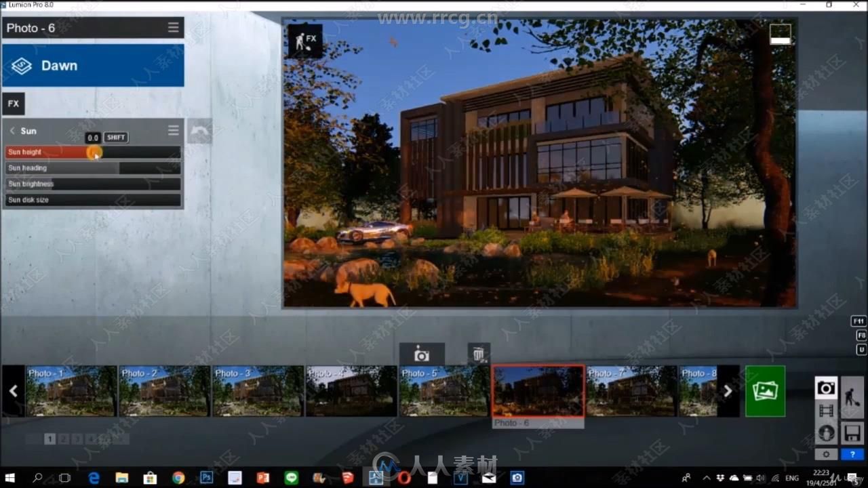Viewport: 868px width, 488px height.
Task: Open Windows taskbar search
Action: click(37, 478)
